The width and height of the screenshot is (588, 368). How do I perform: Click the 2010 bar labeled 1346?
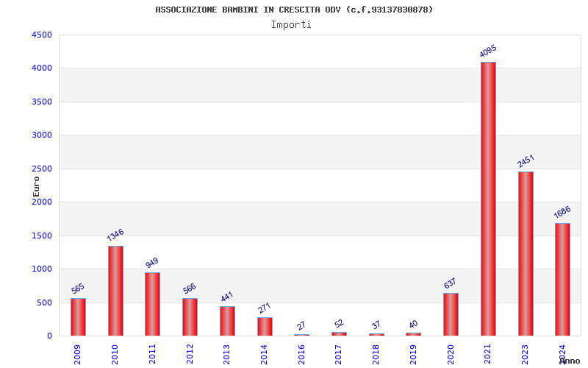[115, 291]
